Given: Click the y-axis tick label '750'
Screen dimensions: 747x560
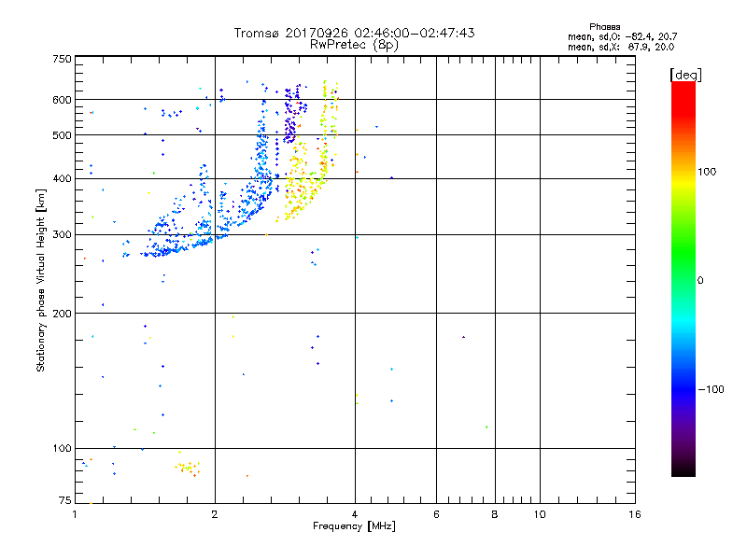Looking at the screenshot, I should pyautogui.click(x=62, y=59).
